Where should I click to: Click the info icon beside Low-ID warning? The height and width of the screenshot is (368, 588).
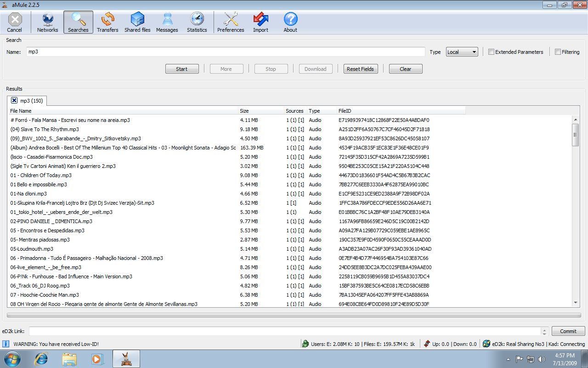coord(6,344)
